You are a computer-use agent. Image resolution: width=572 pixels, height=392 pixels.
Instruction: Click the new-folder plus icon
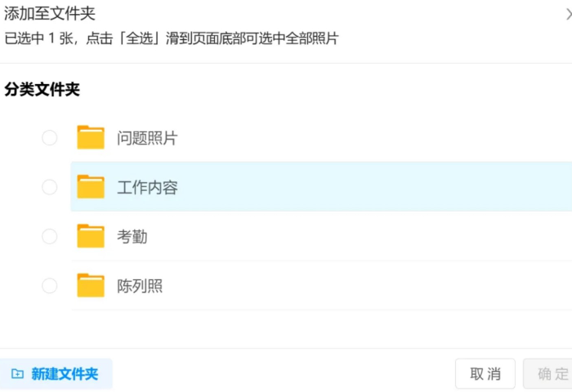[17, 374]
